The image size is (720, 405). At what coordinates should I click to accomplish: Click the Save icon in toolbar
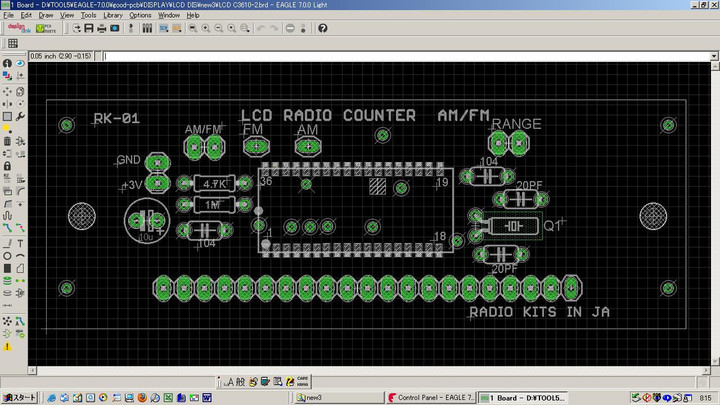coord(89,28)
